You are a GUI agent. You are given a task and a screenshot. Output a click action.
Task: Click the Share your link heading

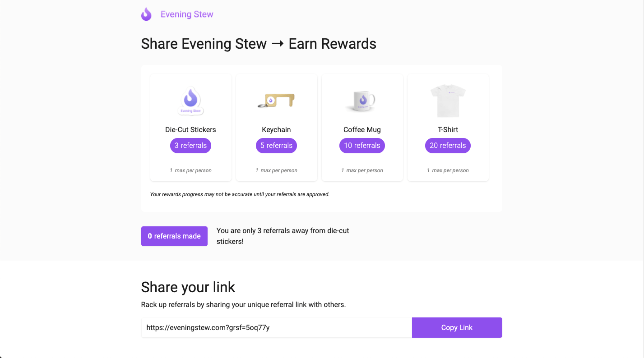tap(188, 287)
